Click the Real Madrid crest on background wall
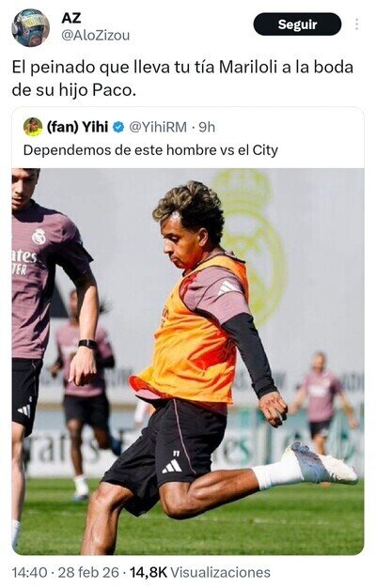Viewport: 376px width, 588px height. click(249, 244)
